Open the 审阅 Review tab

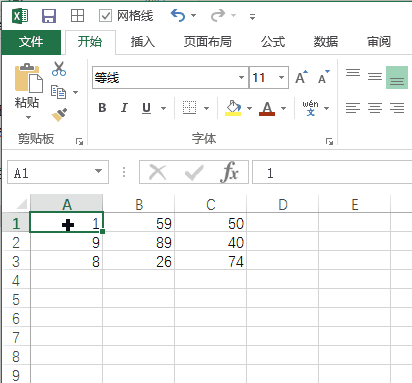point(379,42)
